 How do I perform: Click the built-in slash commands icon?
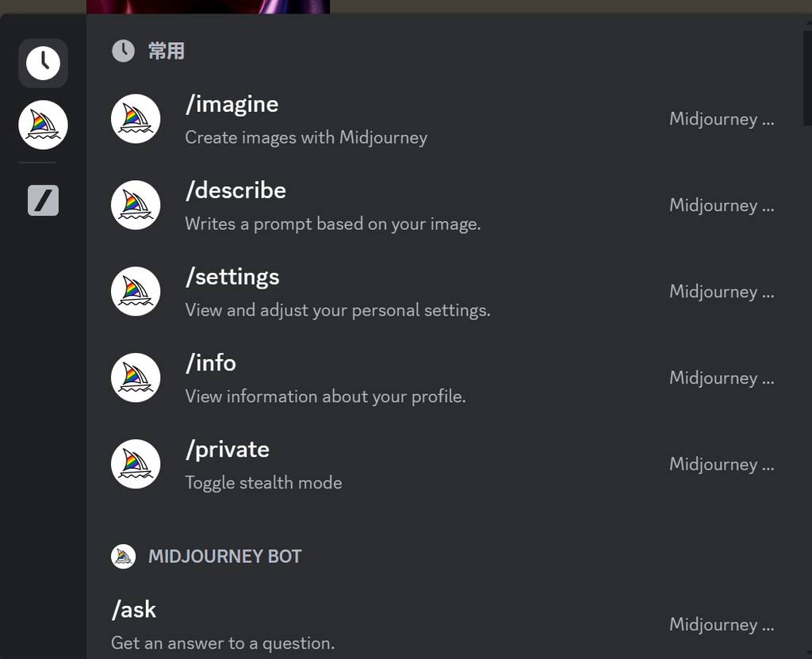coord(43,201)
